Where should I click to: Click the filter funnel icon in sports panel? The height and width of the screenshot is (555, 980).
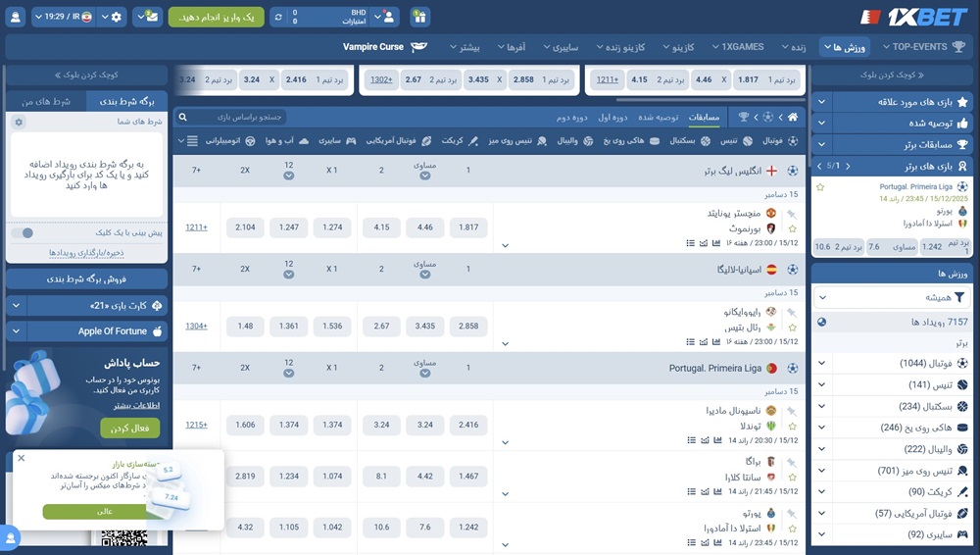click(959, 297)
